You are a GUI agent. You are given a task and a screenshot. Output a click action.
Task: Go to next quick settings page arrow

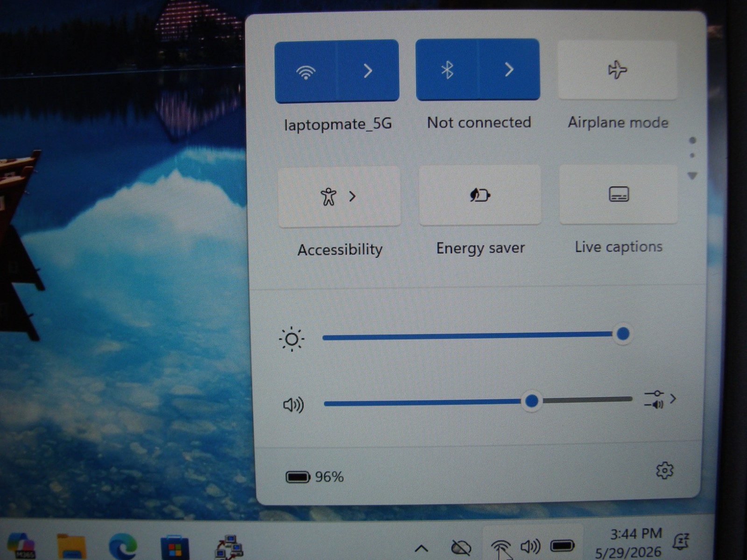692,176
